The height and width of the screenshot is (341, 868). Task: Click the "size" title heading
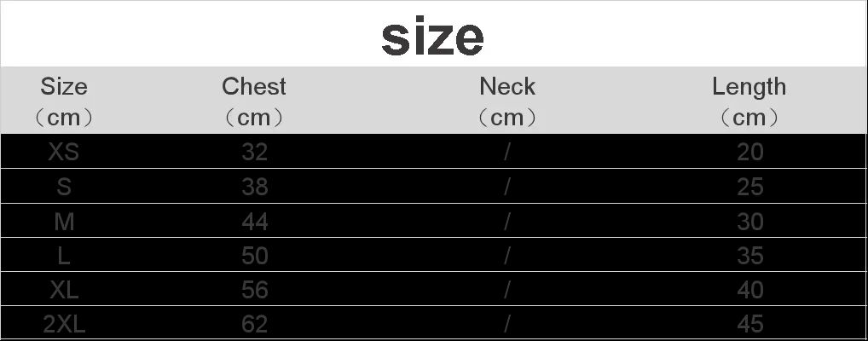(432, 37)
